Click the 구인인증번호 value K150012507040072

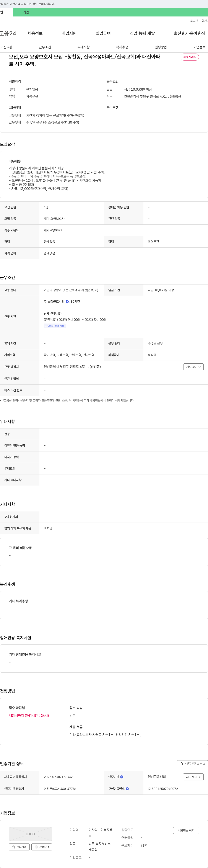(x=163, y=789)
